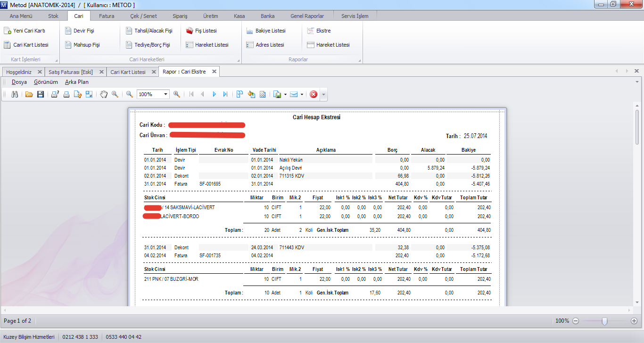Image resolution: width=644 pixels, height=343 pixels.
Task: Click the printer icon in report toolbar
Action: [x=66, y=94]
